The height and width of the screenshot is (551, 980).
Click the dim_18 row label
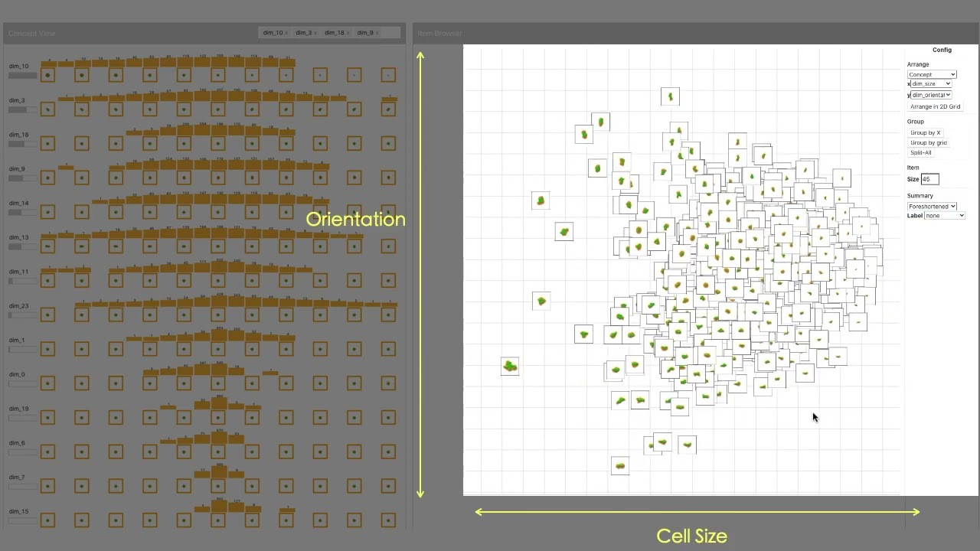point(18,135)
